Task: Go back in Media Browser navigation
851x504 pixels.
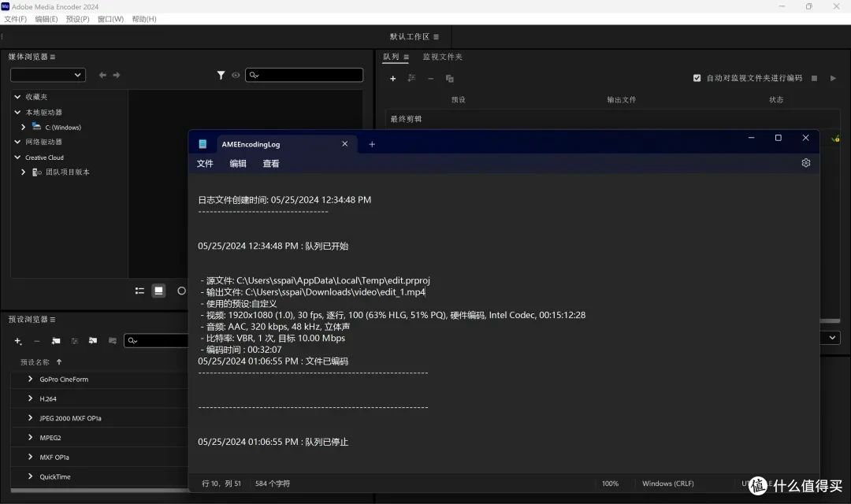Action: (102, 75)
